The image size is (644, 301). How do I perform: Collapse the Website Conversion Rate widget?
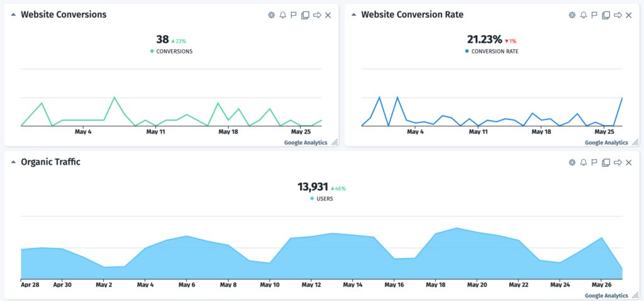click(x=353, y=14)
